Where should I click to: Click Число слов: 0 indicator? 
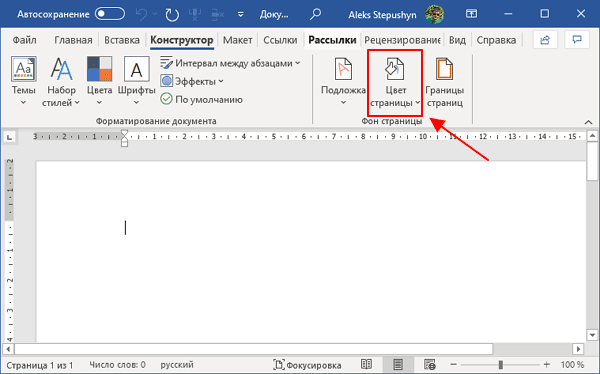click(117, 364)
